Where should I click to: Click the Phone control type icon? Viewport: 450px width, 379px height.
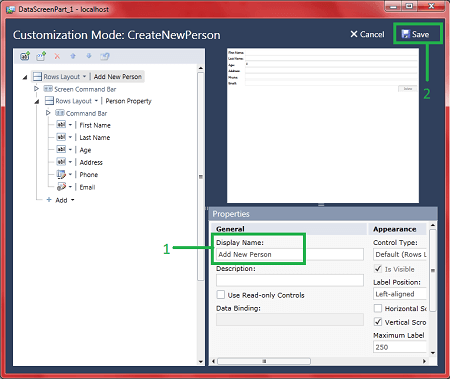61,174
